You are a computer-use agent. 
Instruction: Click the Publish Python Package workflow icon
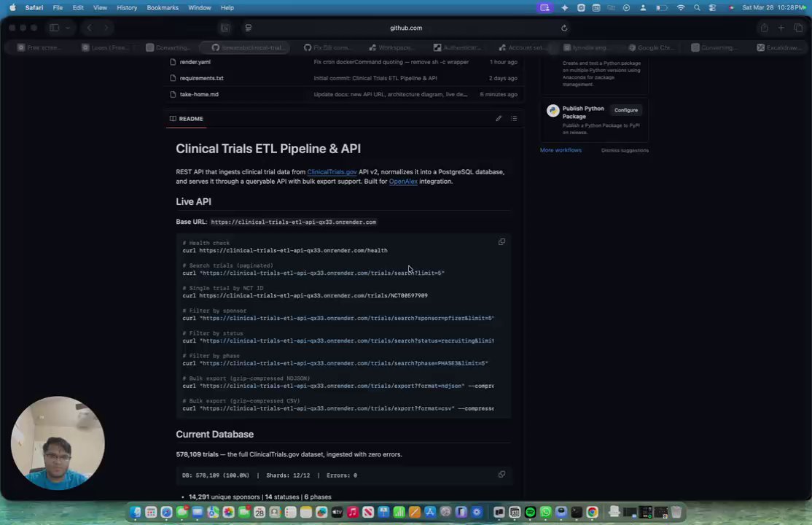[x=553, y=110]
